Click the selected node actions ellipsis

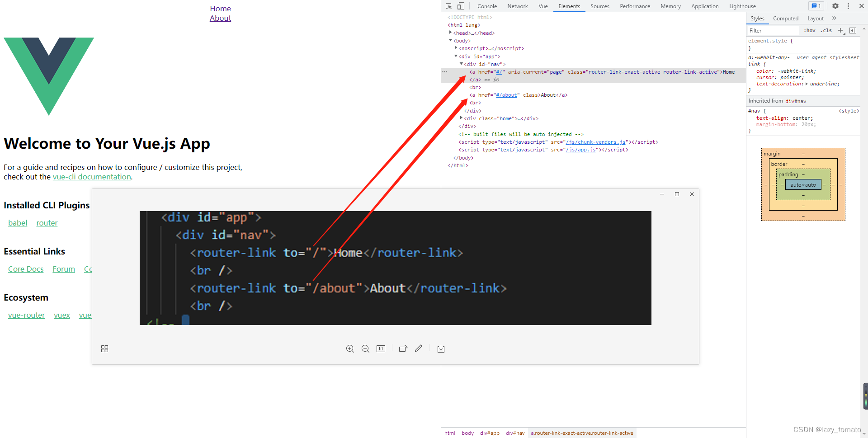click(445, 72)
